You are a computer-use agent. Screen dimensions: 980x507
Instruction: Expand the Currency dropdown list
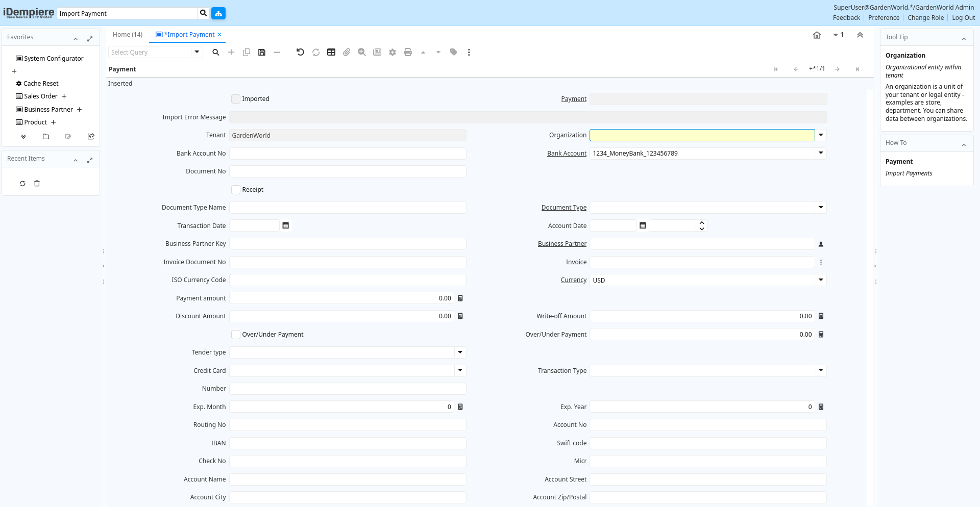coord(821,280)
